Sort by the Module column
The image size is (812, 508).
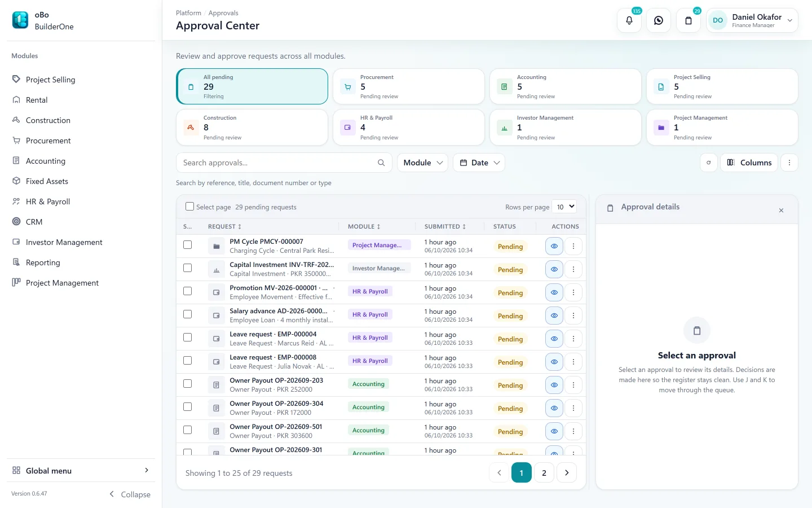[364, 226]
